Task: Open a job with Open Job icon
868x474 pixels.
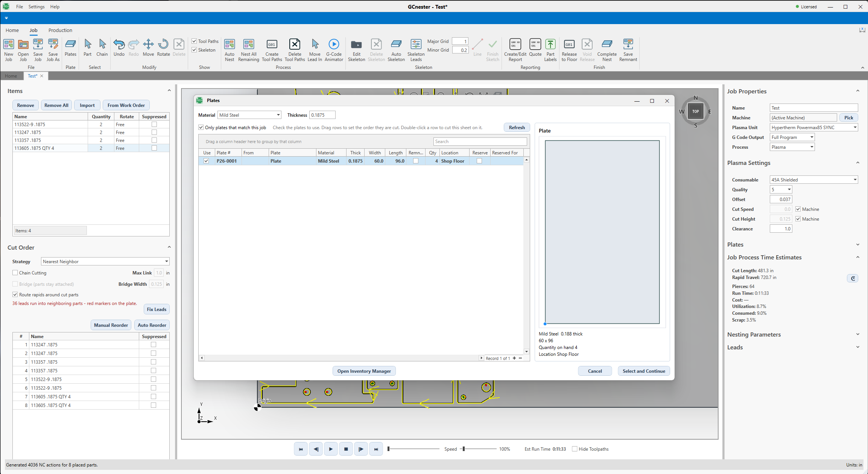Action: 23,50
